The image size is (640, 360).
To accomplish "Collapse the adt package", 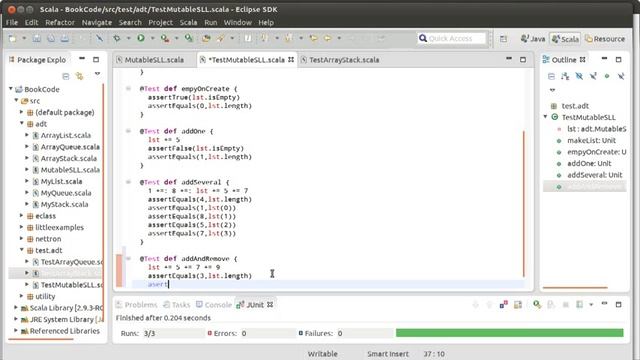I will tap(22, 123).
